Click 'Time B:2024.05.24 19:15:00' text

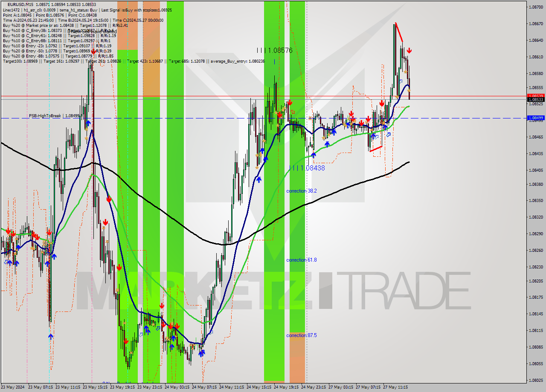click(x=83, y=20)
